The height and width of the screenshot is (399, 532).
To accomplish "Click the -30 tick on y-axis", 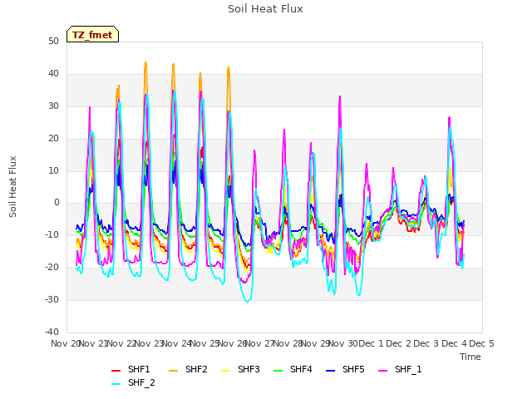I will tap(52, 299).
